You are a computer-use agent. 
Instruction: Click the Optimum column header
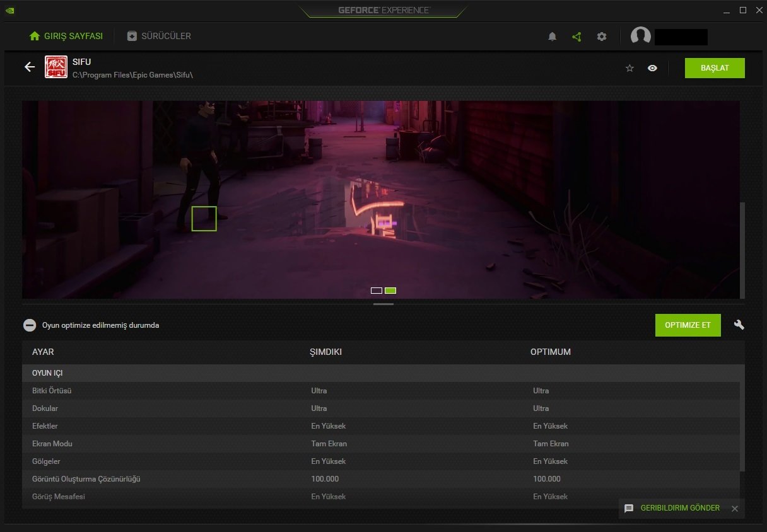click(551, 352)
